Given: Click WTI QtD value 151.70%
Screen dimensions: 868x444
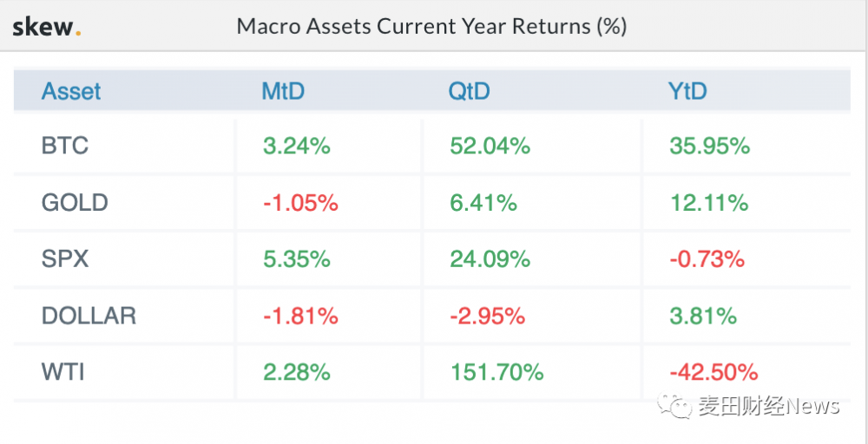Looking at the screenshot, I should coord(496,372).
